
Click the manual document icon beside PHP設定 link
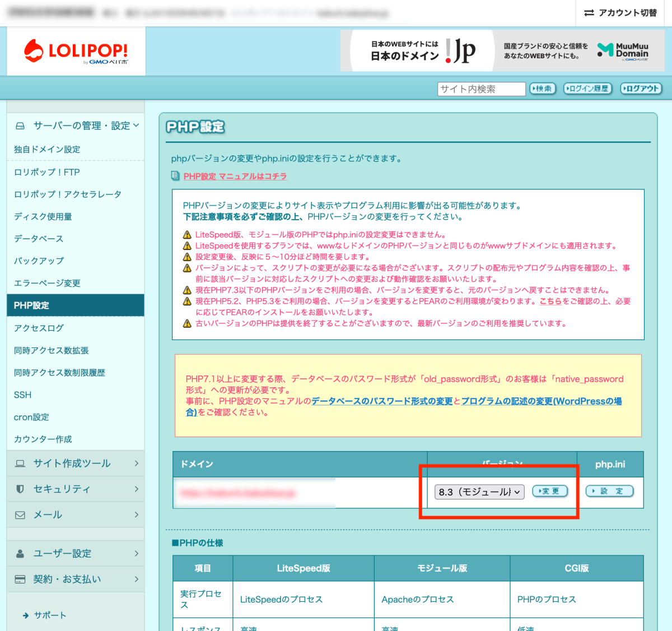click(x=175, y=176)
